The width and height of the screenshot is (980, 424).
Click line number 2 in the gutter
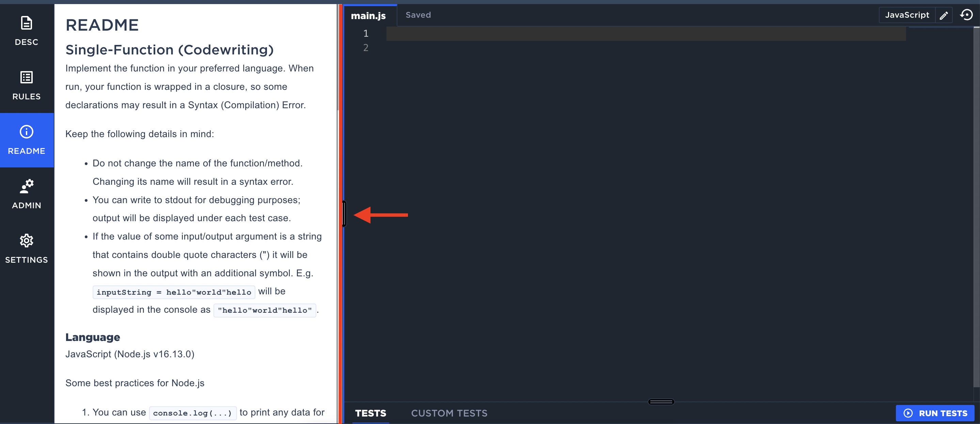click(366, 48)
